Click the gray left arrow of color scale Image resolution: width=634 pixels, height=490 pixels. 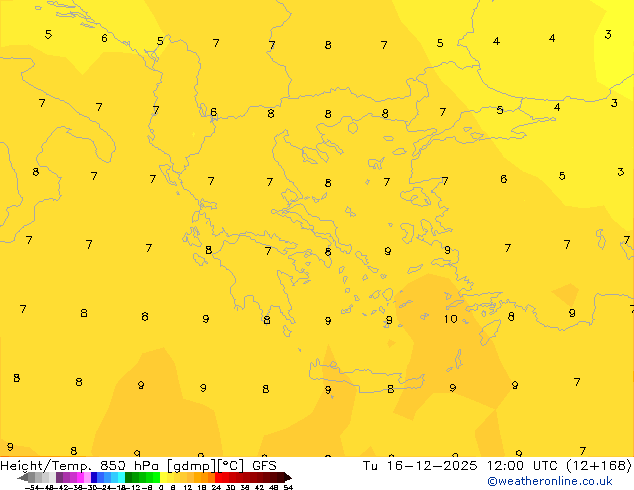click(x=22, y=477)
